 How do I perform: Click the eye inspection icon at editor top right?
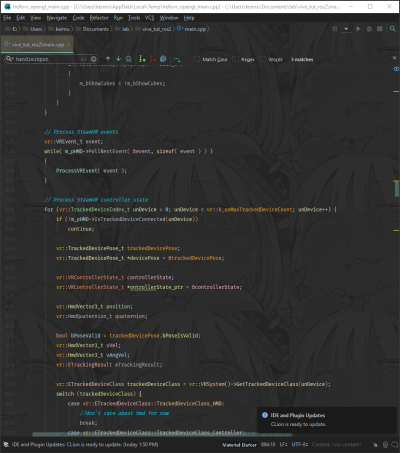396,69
